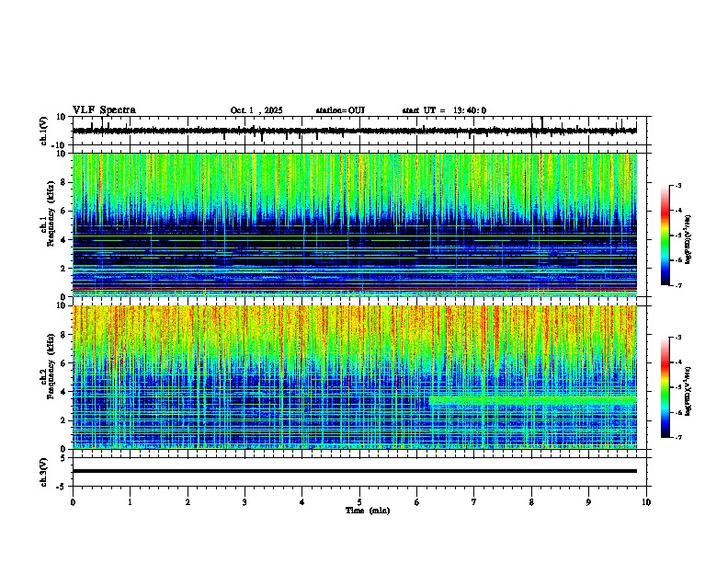
Task: Click the 'ch.1(V)' waveform axis label
Action: [x=44, y=131]
